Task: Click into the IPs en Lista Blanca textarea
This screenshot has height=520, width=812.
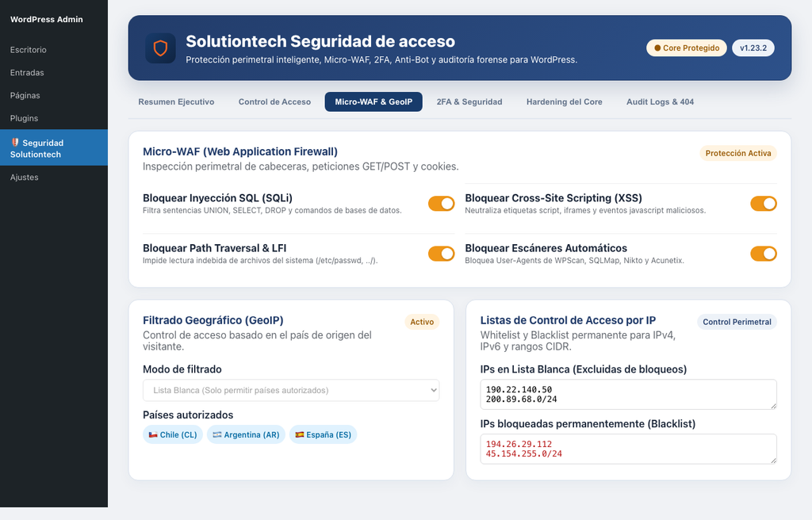Action: (x=628, y=394)
